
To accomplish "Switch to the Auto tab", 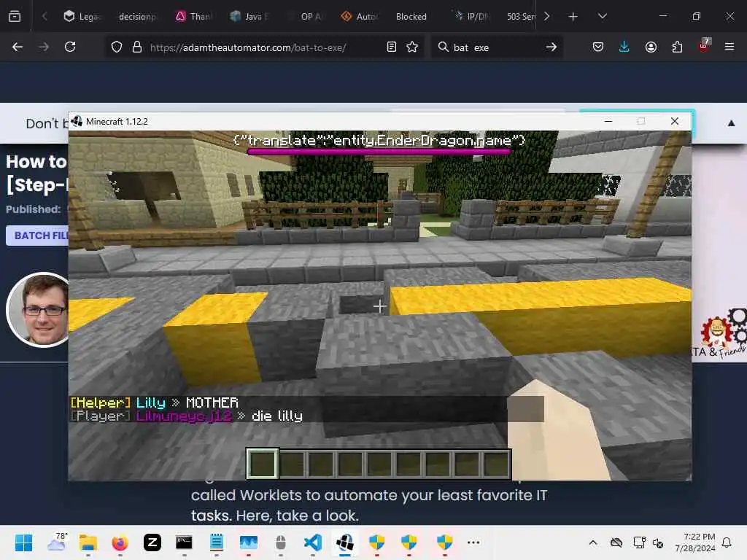I will click(360, 17).
